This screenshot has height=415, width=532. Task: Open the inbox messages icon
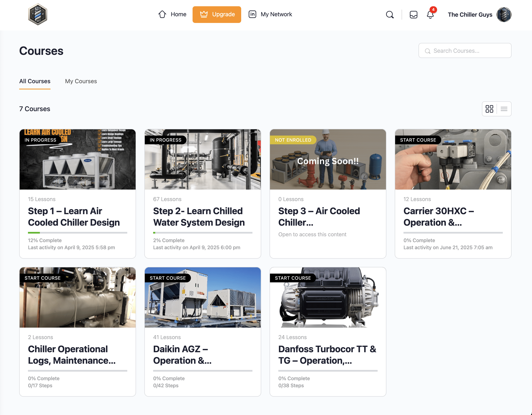click(413, 15)
